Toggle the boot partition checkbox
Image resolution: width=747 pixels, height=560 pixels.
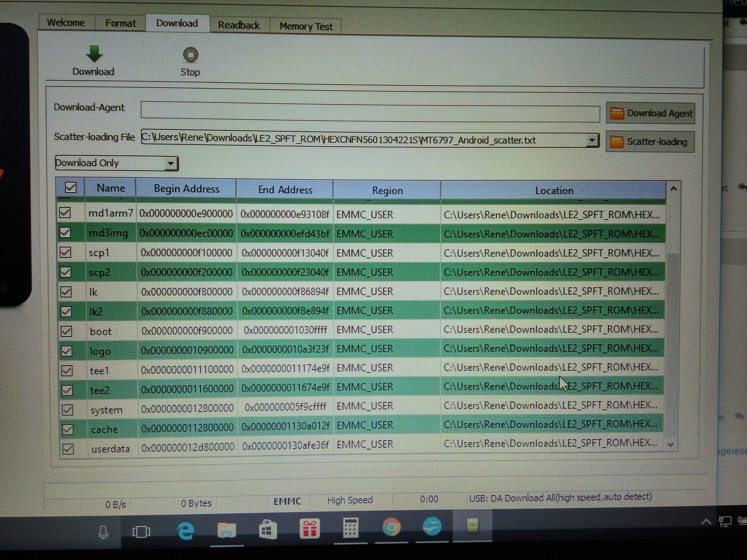click(67, 331)
